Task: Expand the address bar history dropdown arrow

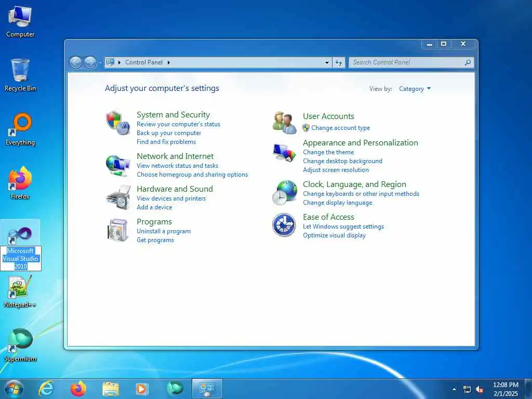Action: [x=327, y=62]
